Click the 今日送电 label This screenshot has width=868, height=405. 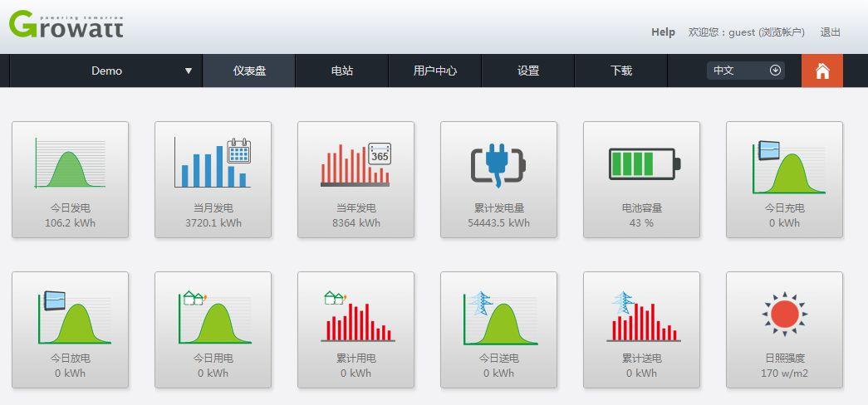(498, 359)
